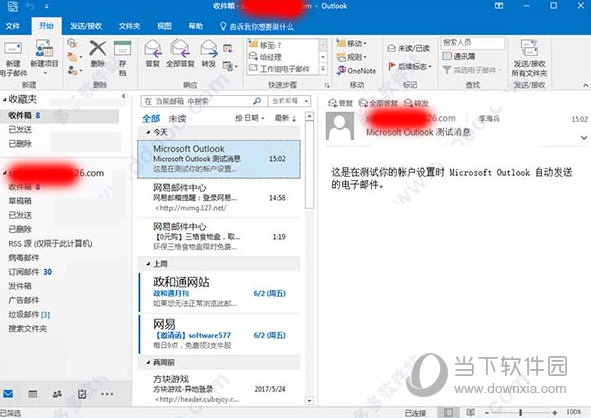
Task: Open the Send/Receive (发送/接收) tab
Action: [86, 26]
